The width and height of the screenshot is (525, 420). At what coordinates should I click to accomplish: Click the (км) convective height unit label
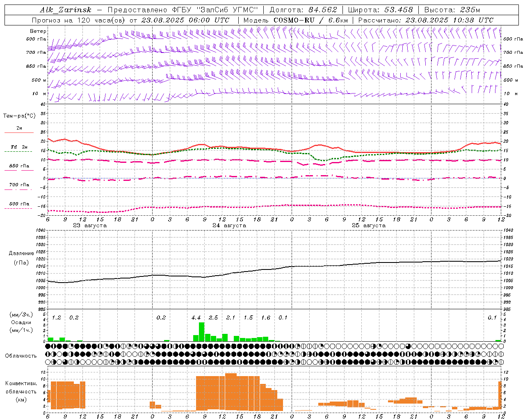tap(21, 399)
